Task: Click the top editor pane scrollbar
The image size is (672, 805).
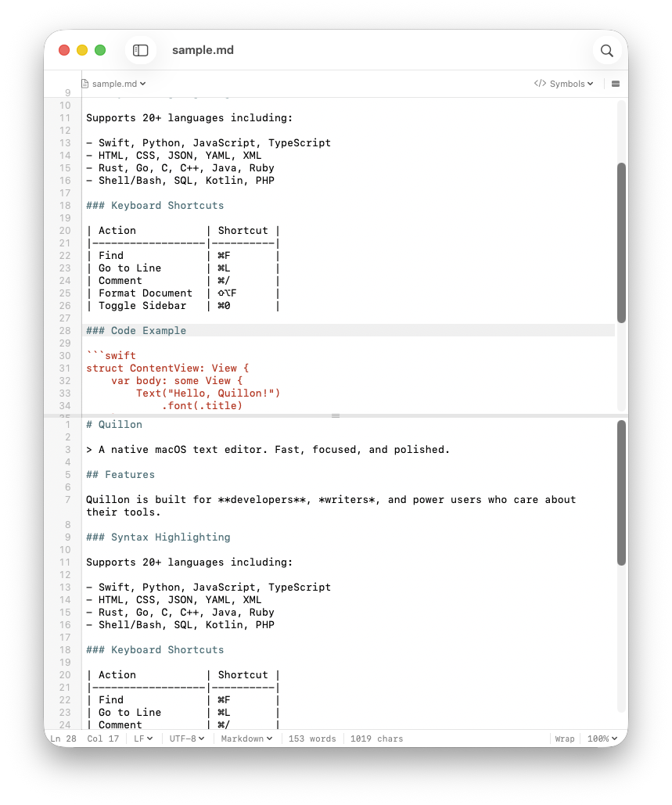Action: pyautogui.click(x=621, y=243)
